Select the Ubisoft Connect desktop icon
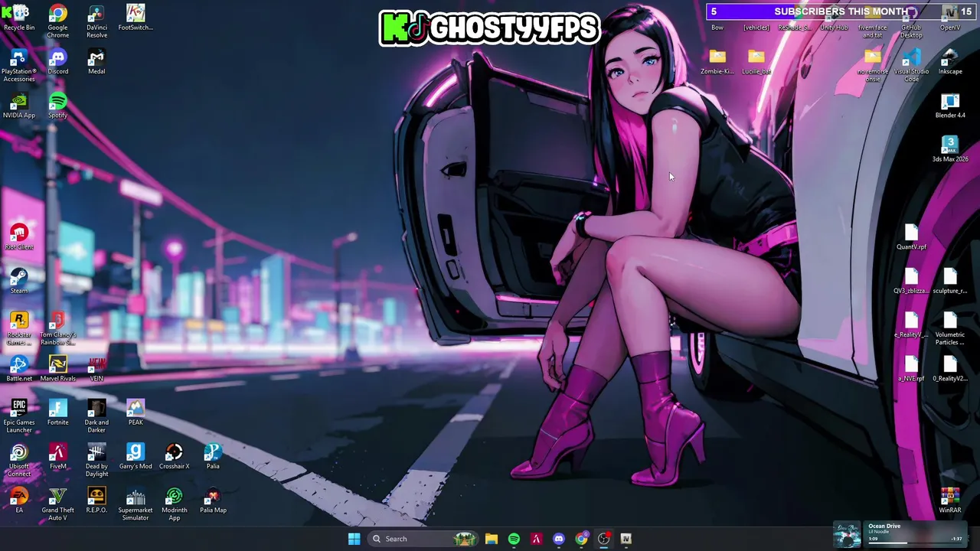Screen dimensions: 980x551 [19, 460]
